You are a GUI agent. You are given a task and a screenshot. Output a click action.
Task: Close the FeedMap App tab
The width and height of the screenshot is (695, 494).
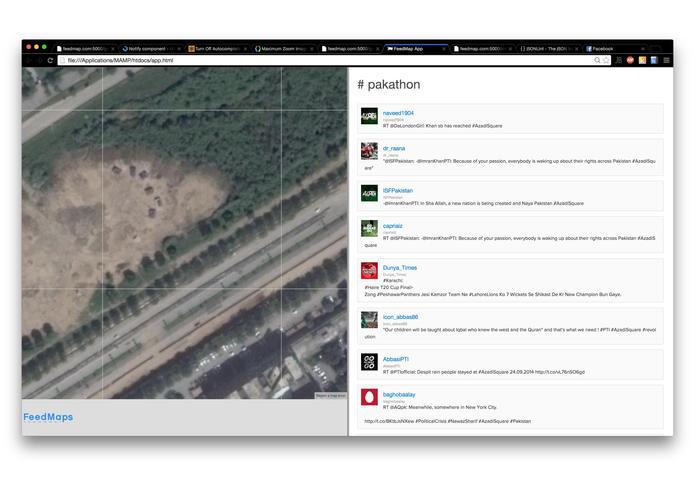point(443,49)
